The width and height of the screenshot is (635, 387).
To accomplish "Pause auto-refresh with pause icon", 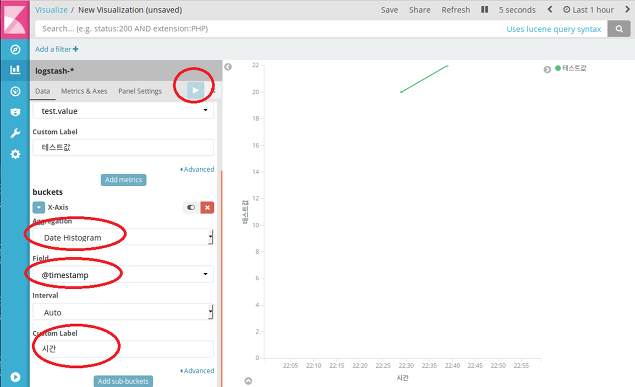I will [x=484, y=9].
